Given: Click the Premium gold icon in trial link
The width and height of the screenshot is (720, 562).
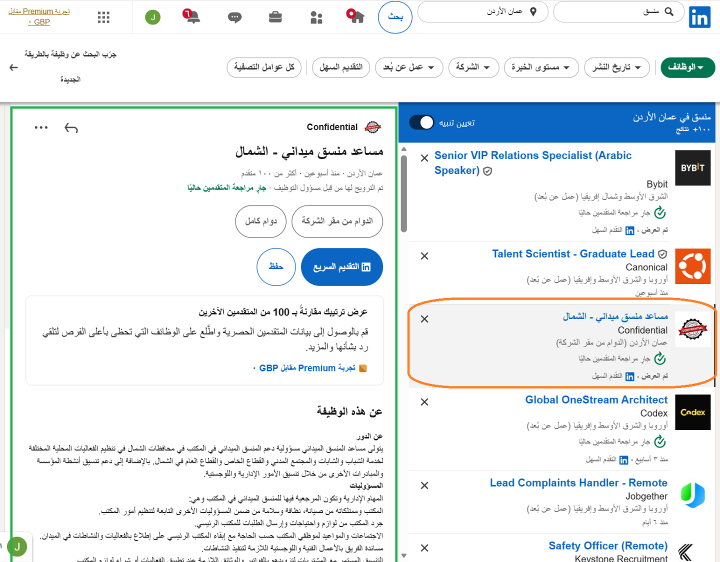Looking at the screenshot, I should [x=362, y=368].
